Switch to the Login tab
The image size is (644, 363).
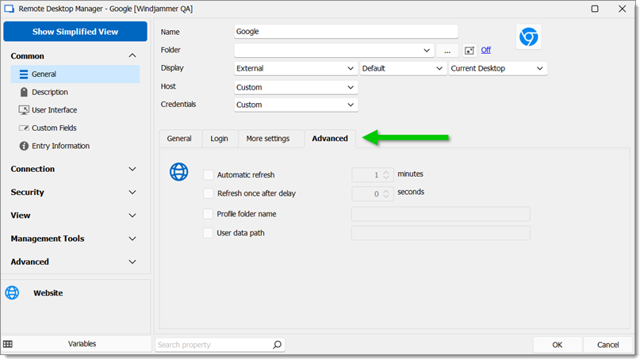(220, 139)
